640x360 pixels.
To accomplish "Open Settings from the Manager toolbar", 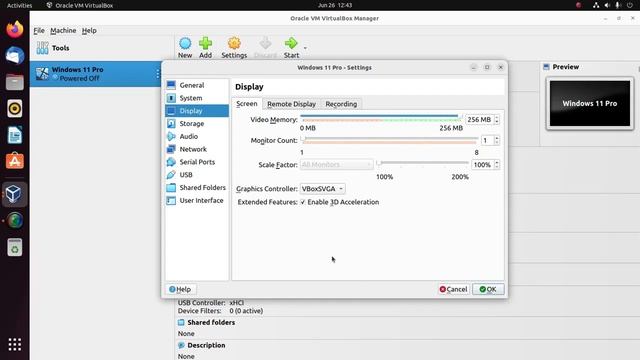I will pyautogui.click(x=234, y=48).
